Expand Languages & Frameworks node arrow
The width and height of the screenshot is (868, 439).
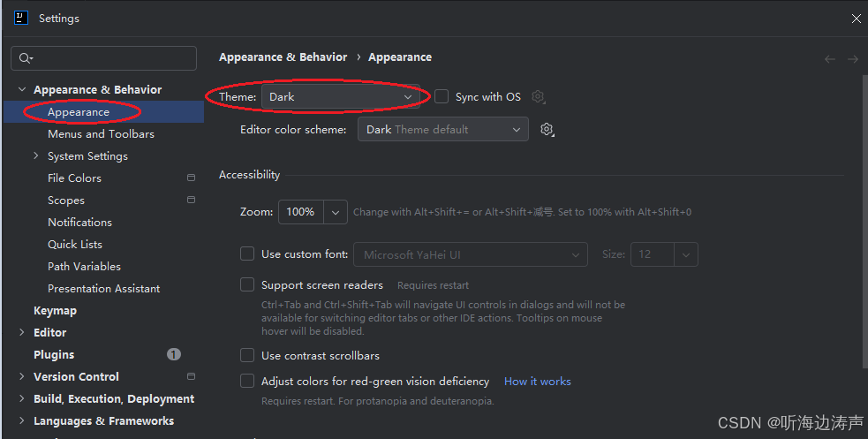click(22, 420)
